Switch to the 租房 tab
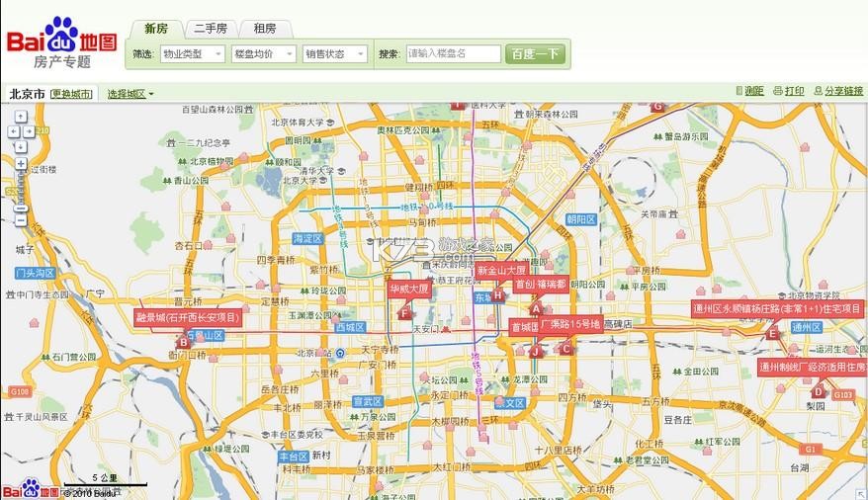The height and width of the screenshot is (500, 868). pos(265,29)
